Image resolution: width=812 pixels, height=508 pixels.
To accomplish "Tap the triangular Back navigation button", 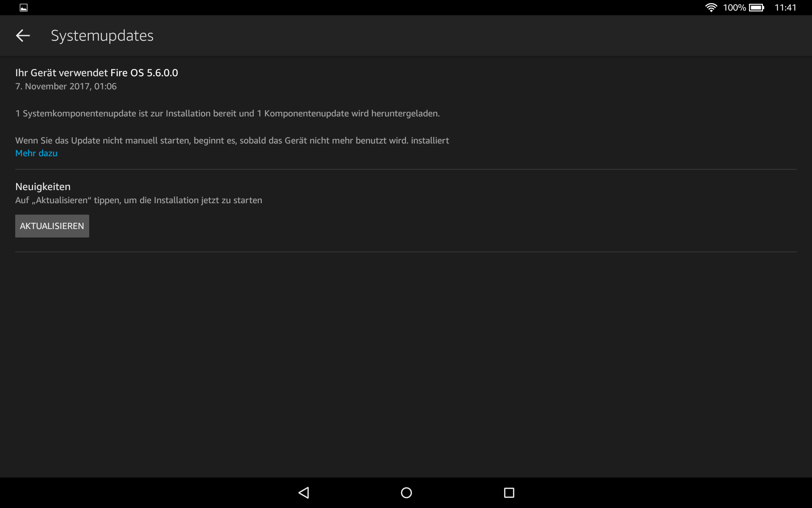I will (x=304, y=493).
